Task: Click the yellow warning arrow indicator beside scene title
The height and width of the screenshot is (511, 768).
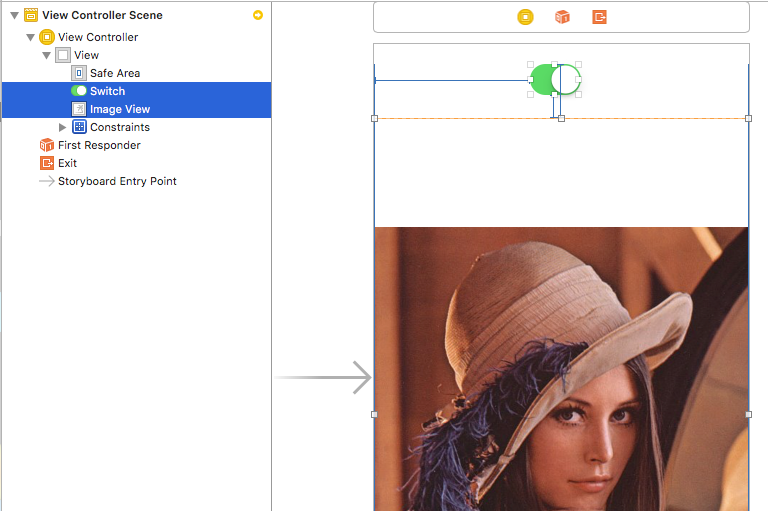Action: (258, 15)
